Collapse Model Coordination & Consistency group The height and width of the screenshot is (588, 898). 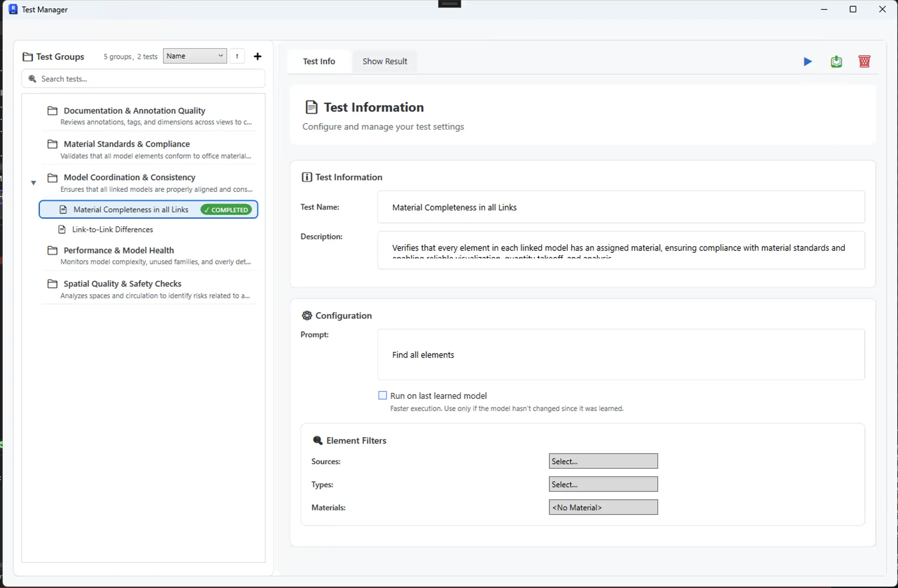pos(33,183)
